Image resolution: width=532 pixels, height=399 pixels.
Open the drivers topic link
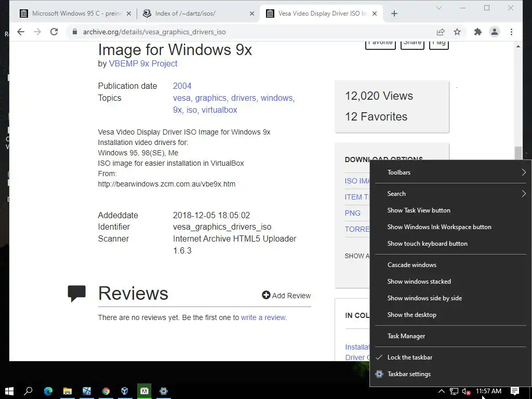(x=244, y=98)
